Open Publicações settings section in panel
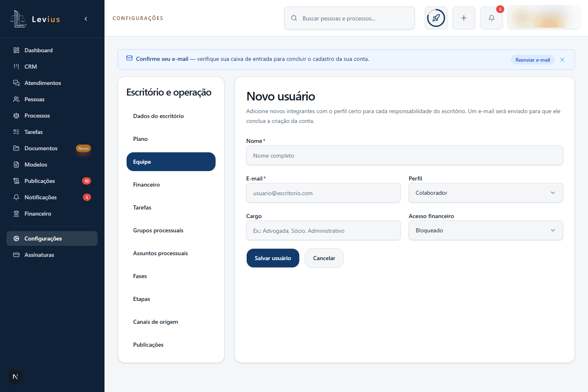Screen dimensions: 588x392 [171, 345]
